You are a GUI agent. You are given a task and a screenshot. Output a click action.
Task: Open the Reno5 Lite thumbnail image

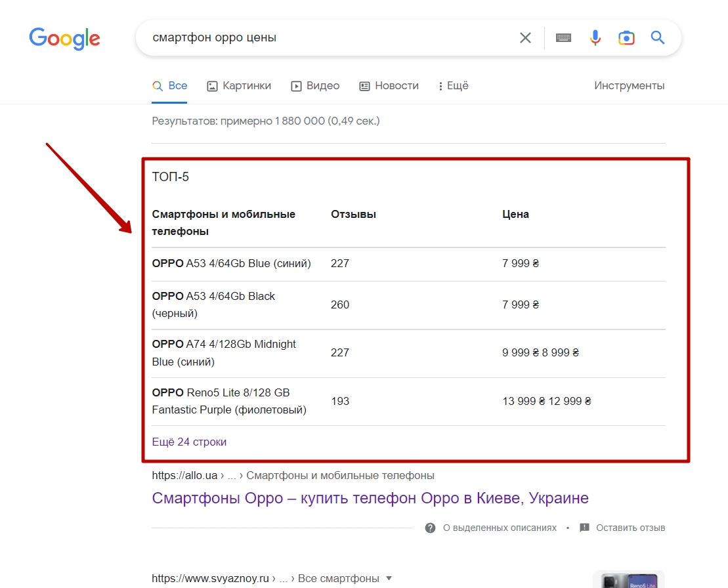[x=628, y=580]
